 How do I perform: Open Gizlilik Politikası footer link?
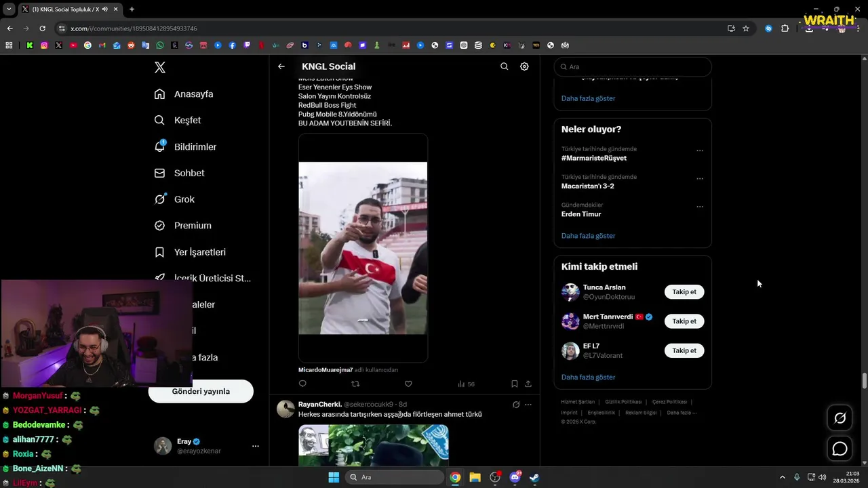point(623,402)
